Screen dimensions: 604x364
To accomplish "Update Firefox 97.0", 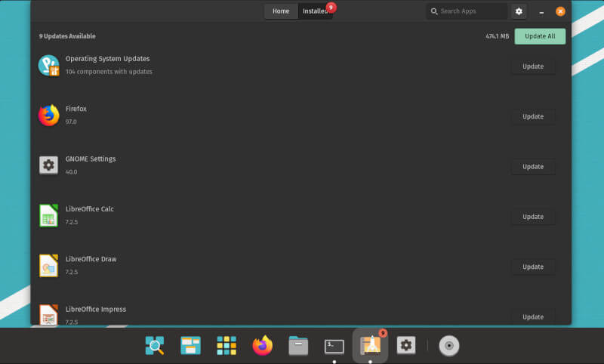I will tap(533, 116).
